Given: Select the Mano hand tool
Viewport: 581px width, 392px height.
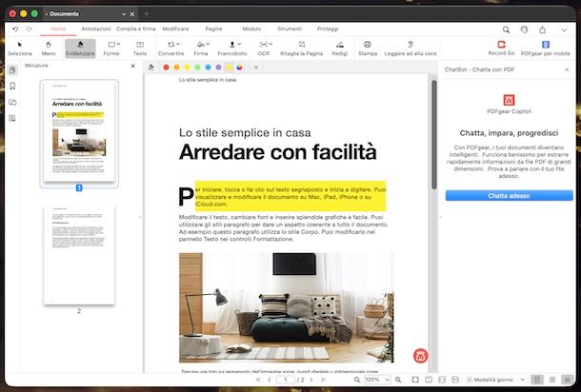Looking at the screenshot, I should (x=49, y=48).
